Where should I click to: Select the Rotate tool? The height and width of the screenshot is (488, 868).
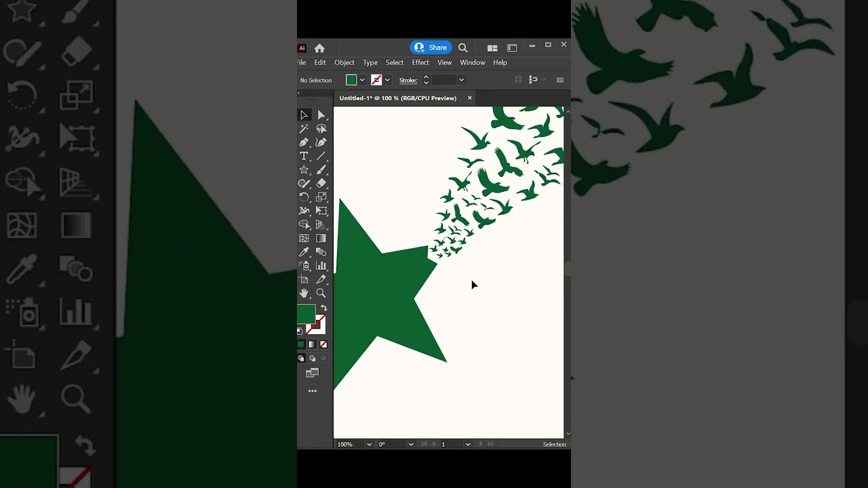pos(304,197)
